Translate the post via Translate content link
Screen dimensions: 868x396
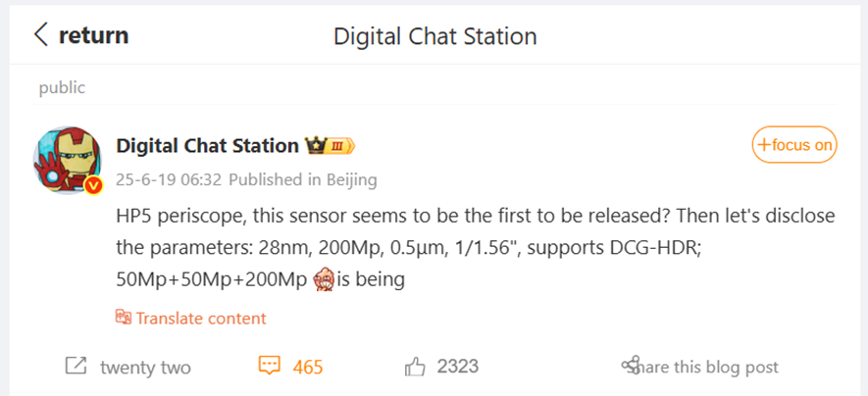coord(201,318)
